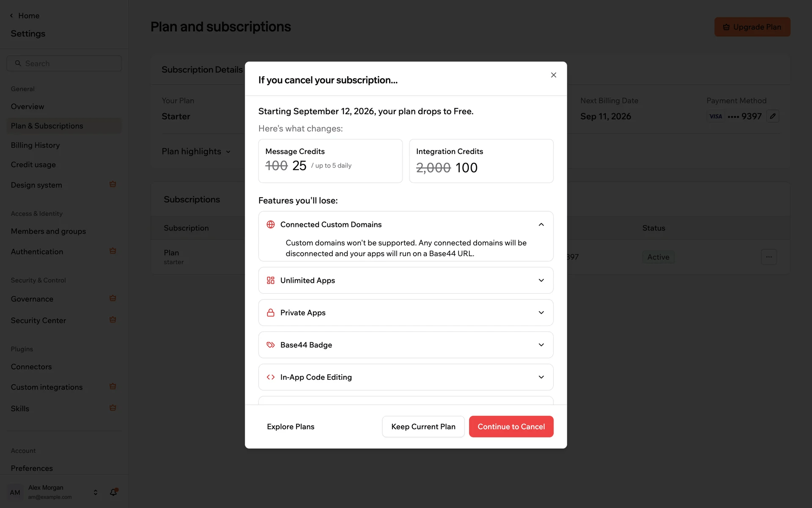Select Connectors in the Plugins section
The height and width of the screenshot is (508, 812).
[64, 367]
